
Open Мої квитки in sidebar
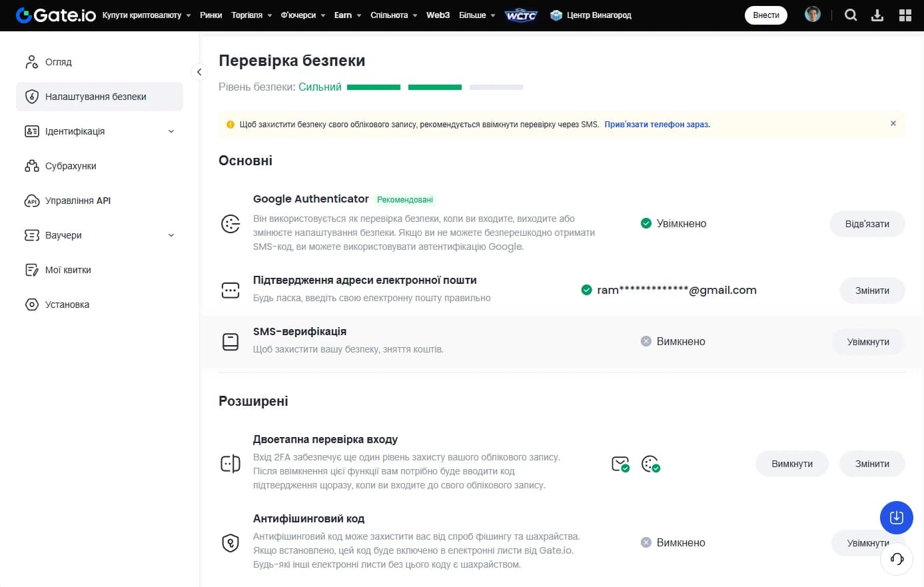click(x=99, y=270)
